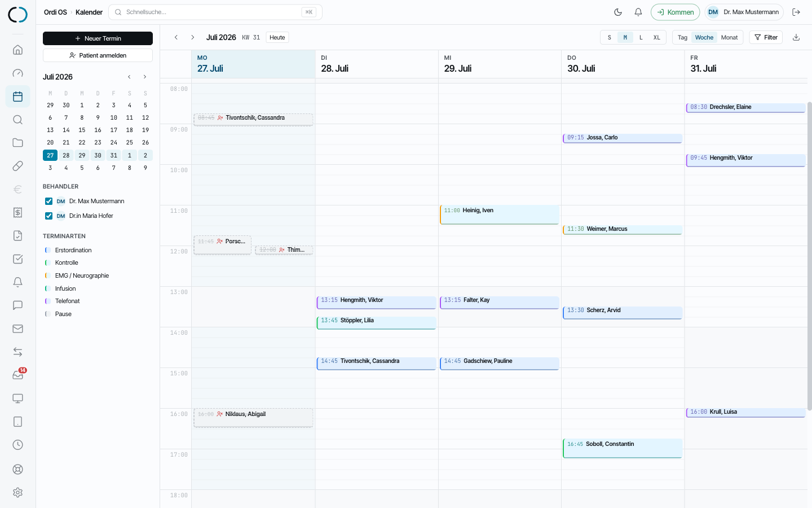Show next month in mini calendar
The image size is (812, 508).
click(145, 77)
